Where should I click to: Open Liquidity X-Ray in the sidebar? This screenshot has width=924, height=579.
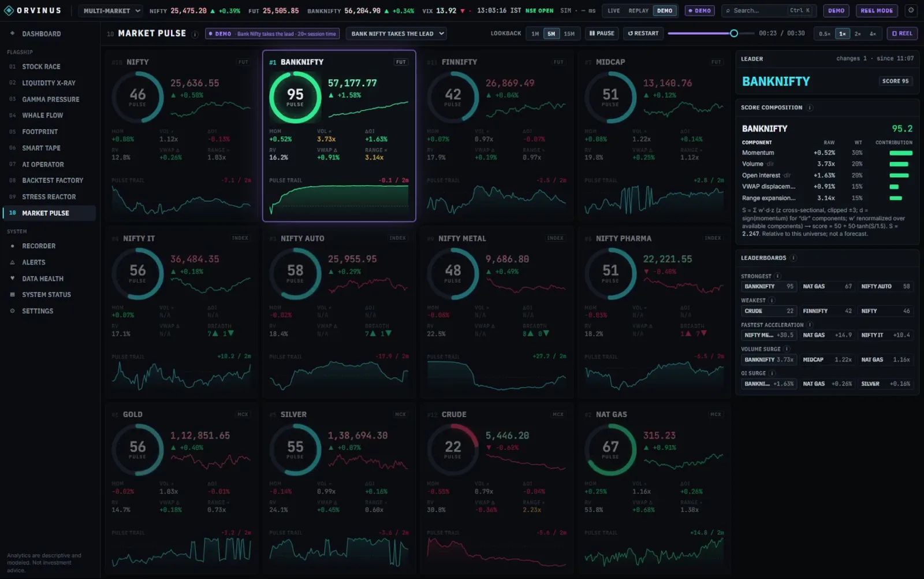(49, 83)
